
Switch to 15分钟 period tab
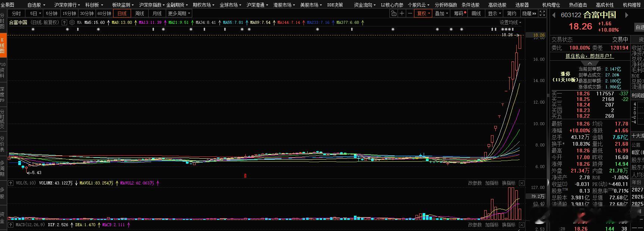pos(69,13)
